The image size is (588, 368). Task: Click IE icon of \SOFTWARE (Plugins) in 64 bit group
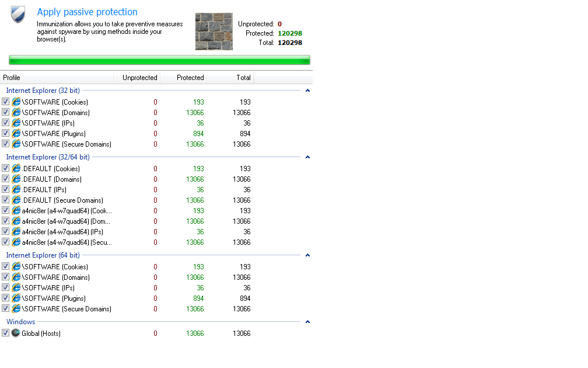click(16, 298)
